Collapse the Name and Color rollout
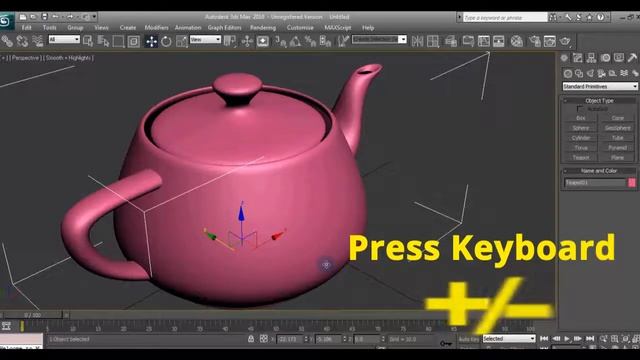The image size is (640, 360). pos(599,171)
